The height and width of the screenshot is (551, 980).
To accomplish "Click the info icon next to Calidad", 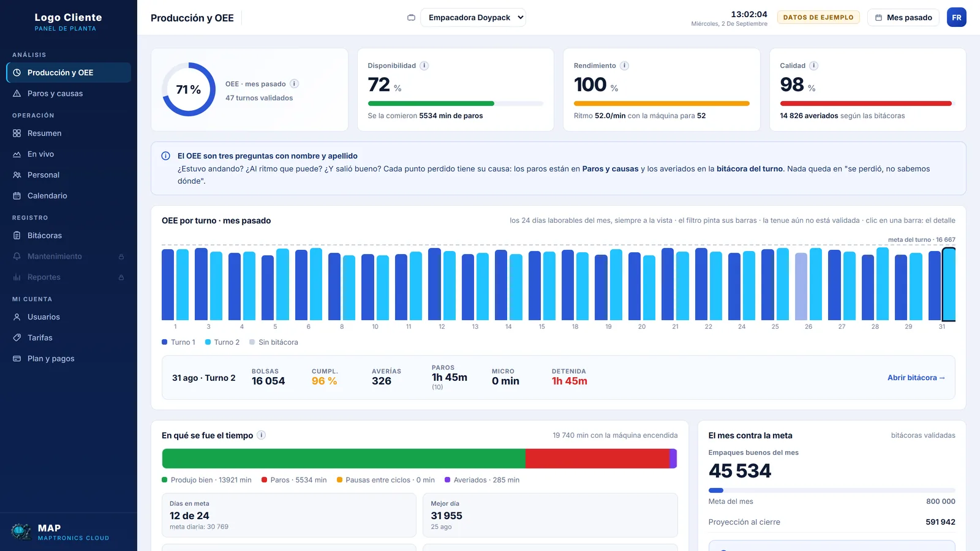I will coord(813,66).
